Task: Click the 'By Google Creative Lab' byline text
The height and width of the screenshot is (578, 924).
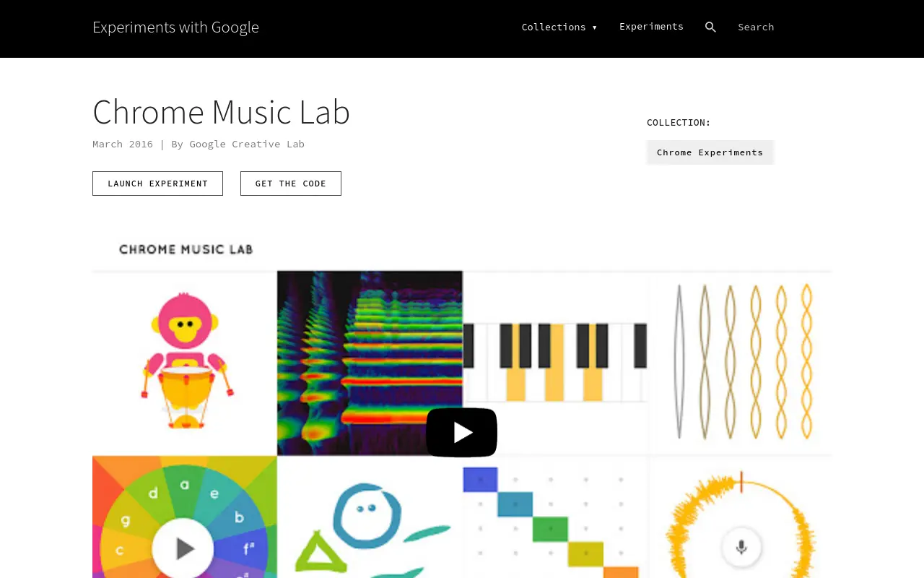Action: click(237, 144)
